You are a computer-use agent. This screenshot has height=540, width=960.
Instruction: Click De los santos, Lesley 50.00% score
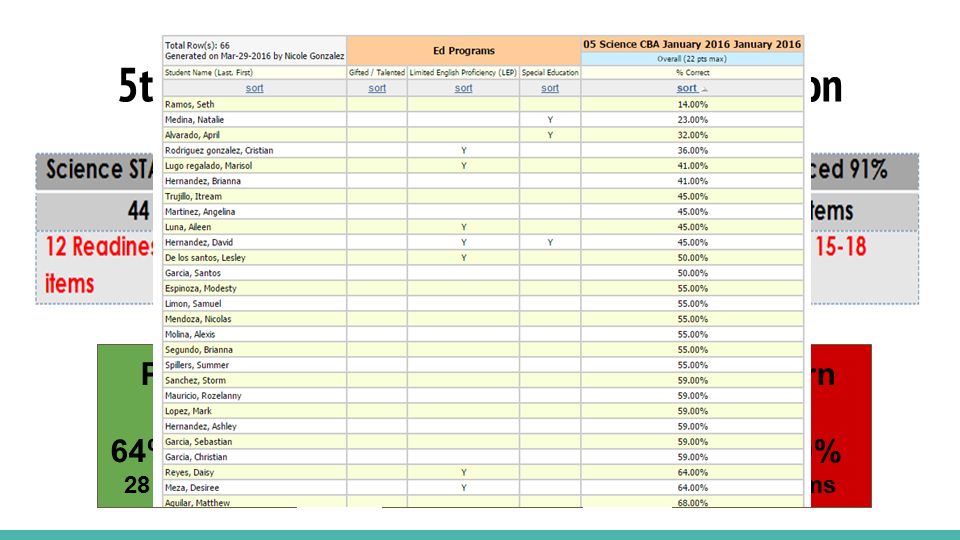pyautogui.click(x=692, y=258)
